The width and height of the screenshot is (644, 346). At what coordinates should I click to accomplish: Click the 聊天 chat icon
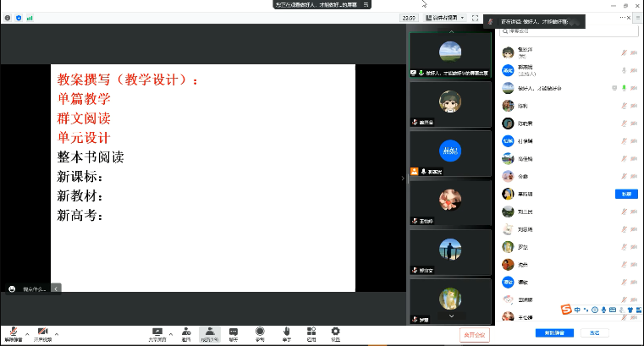pyautogui.click(x=234, y=331)
